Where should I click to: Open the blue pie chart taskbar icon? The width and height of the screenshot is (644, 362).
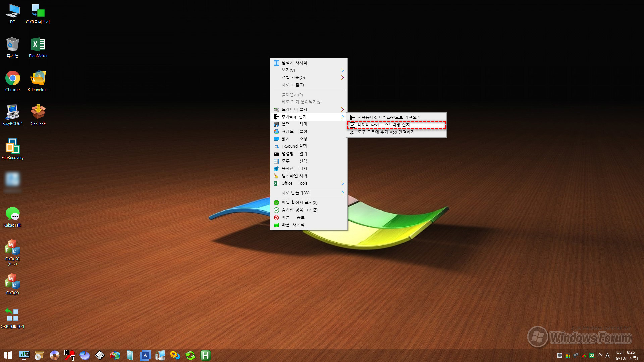pyautogui.click(x=85, y=355)
